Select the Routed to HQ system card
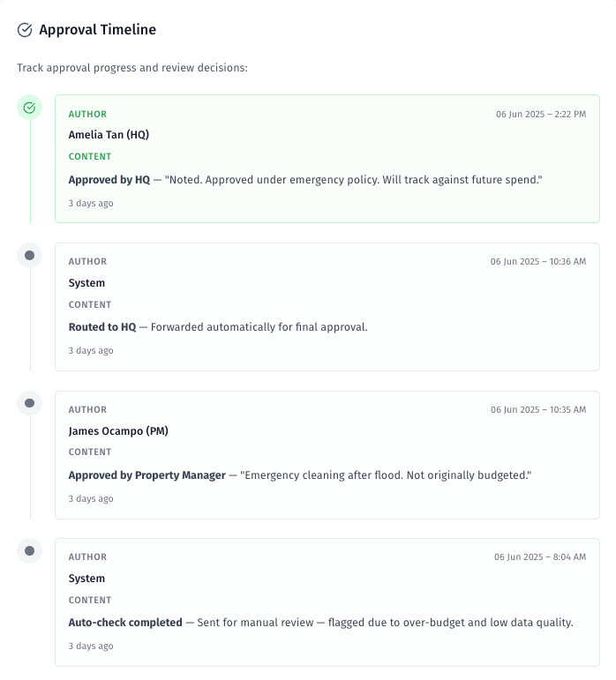This screenshot has width=616, height=680. (327, 307)
